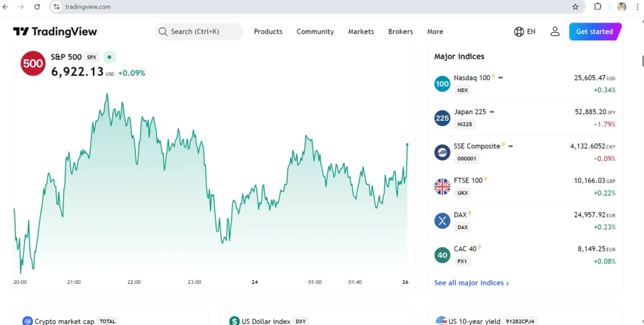Screen dimensions: 644x325
Task: Follow the See all major indices link
Action: [x=472, y=283]
